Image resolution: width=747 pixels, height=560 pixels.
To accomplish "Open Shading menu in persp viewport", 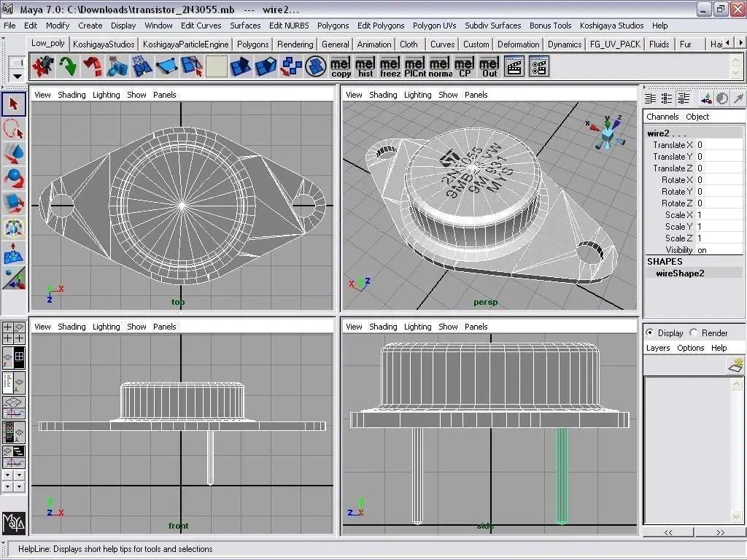I will 383,95.
